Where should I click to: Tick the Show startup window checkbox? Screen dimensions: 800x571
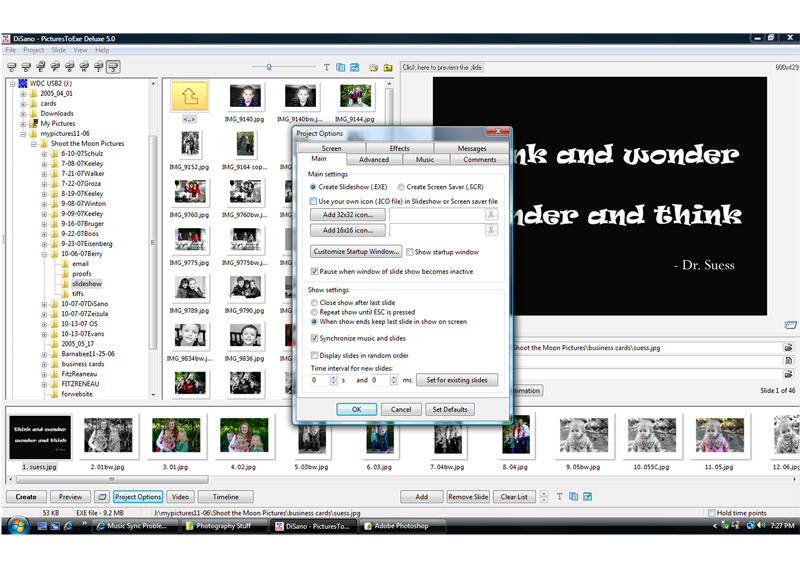pyautogui.click(x=410, y=252)
